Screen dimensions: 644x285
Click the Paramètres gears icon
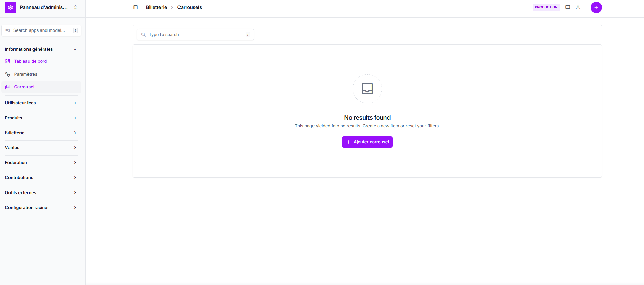[8, 74]
